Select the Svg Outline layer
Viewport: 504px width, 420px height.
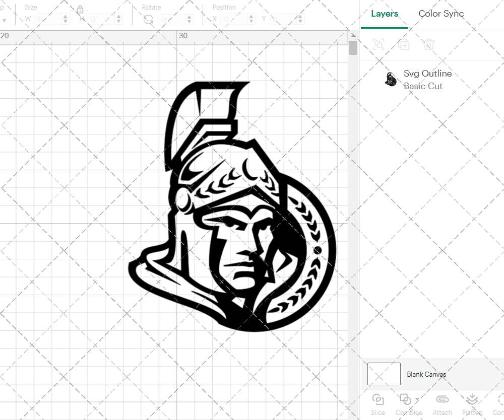coord(427,73)
